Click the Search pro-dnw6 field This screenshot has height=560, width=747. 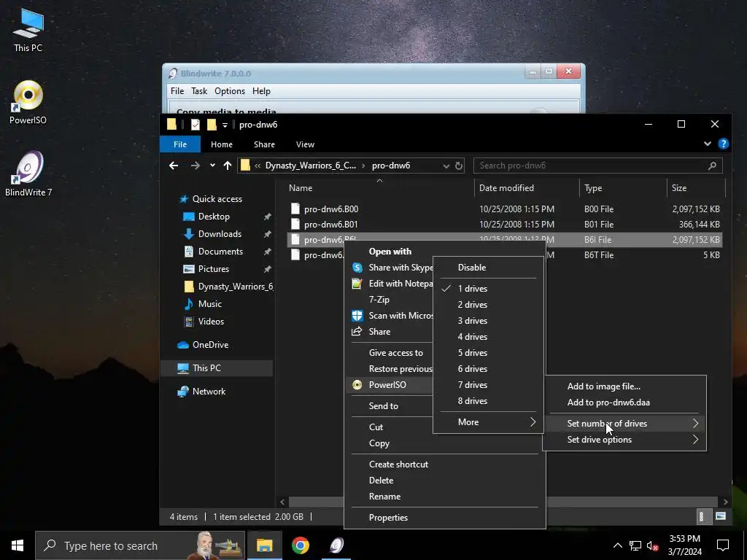(x=598, y=166)
